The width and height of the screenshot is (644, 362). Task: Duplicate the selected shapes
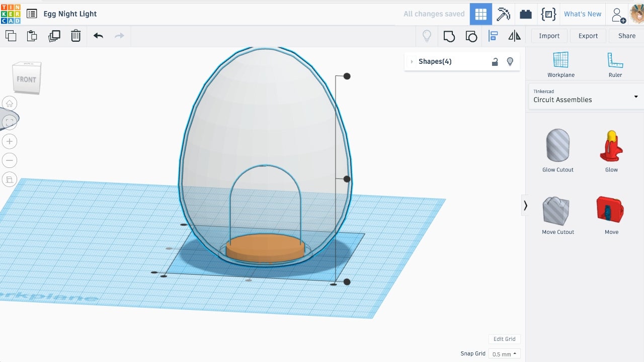(54, 36)
